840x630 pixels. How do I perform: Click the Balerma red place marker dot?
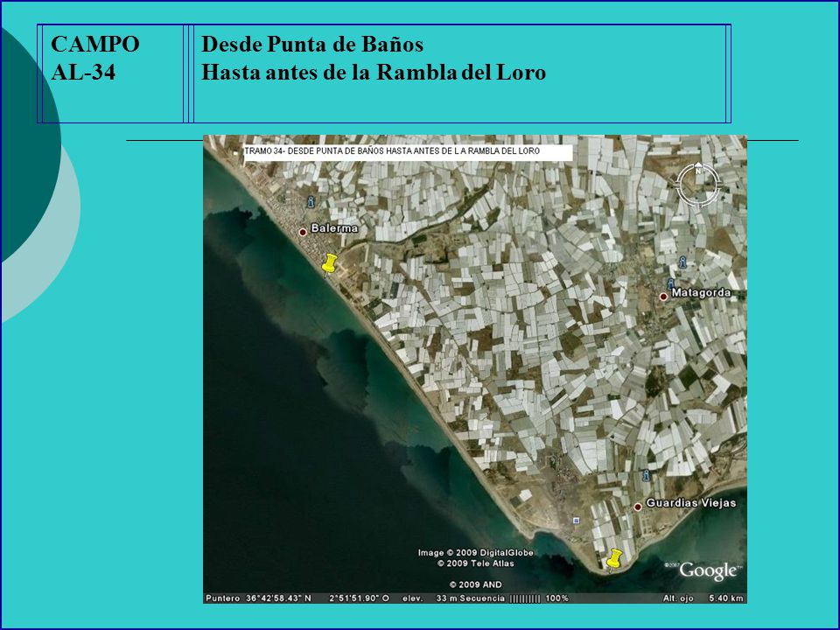(303, 232)
